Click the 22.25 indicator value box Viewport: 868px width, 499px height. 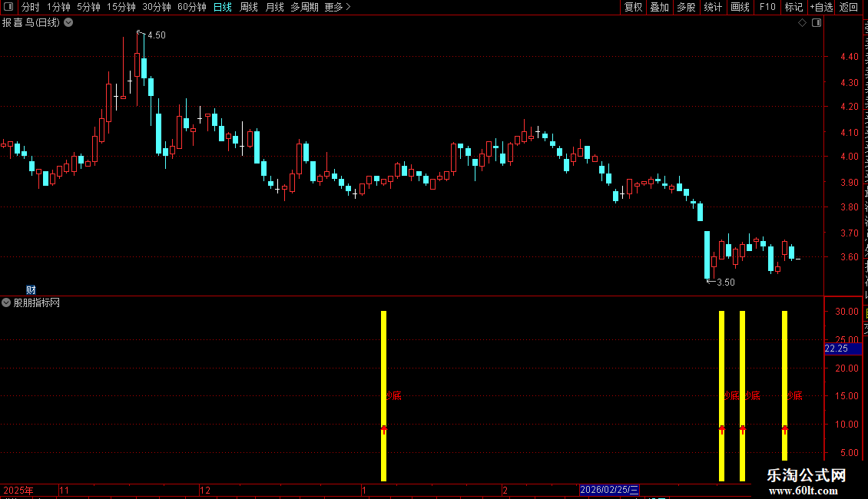tap(843, 349)
